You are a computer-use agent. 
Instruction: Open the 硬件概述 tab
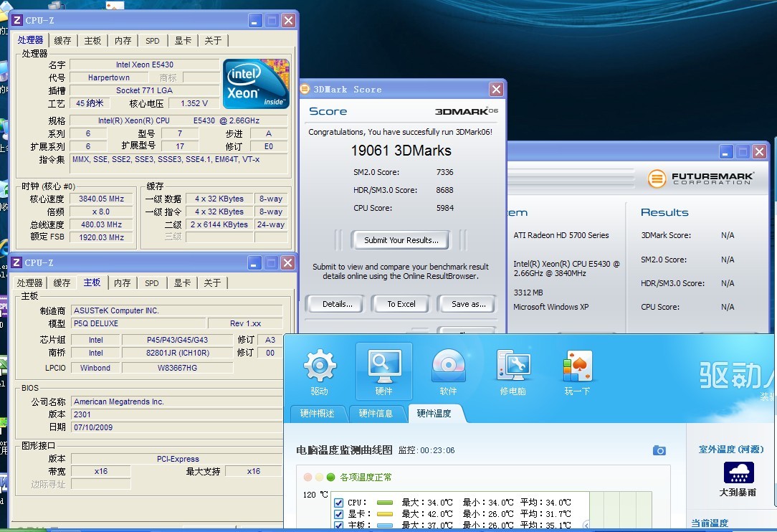click(317, 414)
